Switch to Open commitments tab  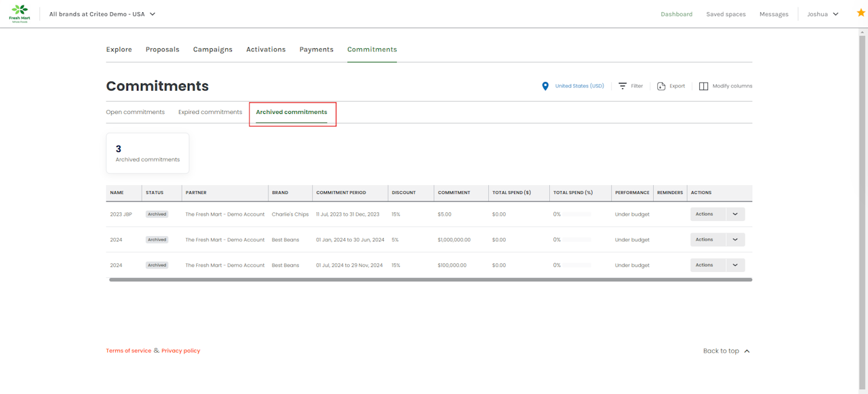click(135, 112)
